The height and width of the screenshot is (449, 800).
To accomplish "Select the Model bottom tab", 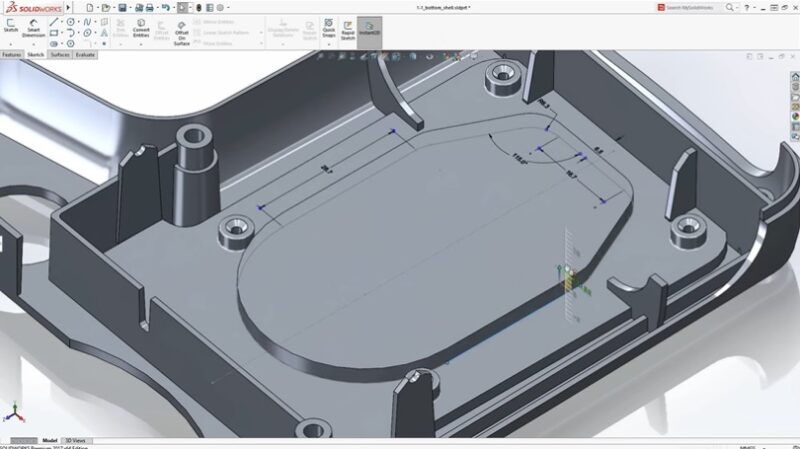I will coord(49,440).
